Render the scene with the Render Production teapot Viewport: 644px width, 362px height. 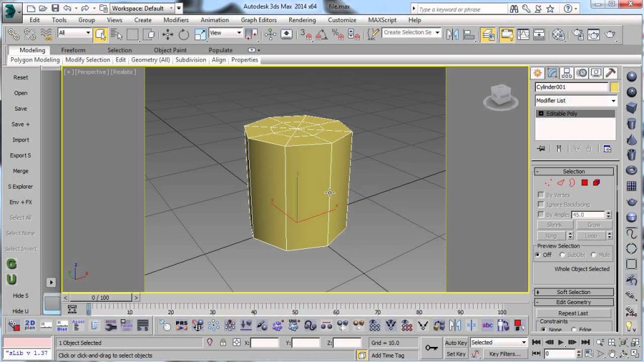pyautogui.click(x=609, y=34)
